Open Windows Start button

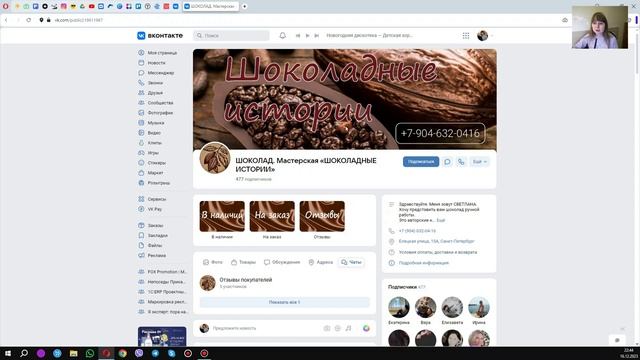(8, 353)
